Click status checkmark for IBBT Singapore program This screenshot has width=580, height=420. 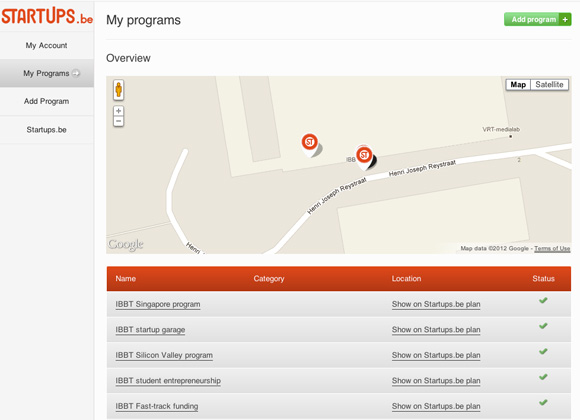[x=543, y=300]
